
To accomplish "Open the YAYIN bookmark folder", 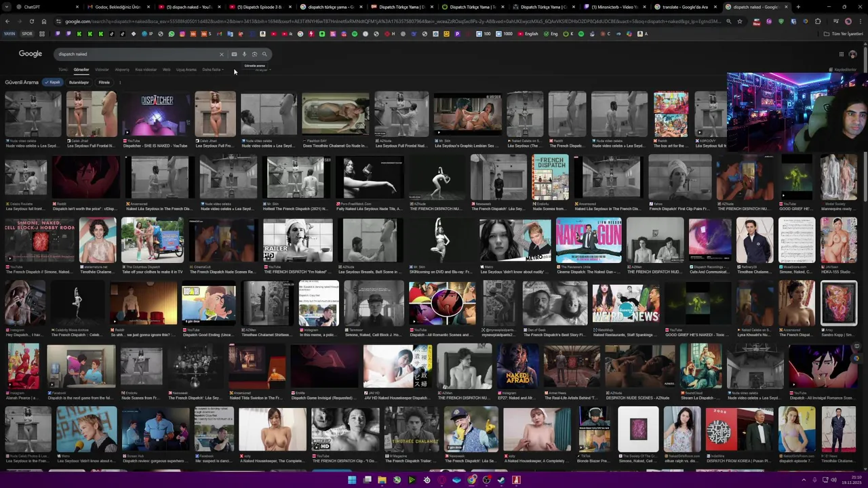I will pyautogui.click(x=9, y=34).
